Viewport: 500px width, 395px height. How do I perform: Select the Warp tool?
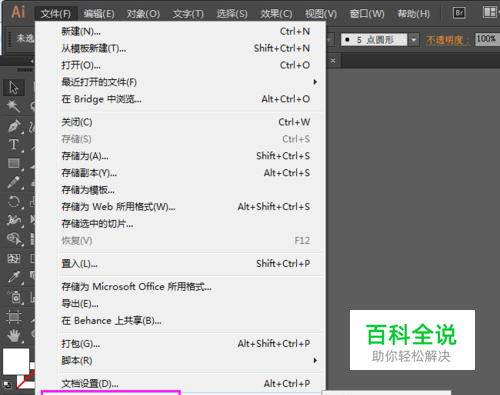[14, 220]
